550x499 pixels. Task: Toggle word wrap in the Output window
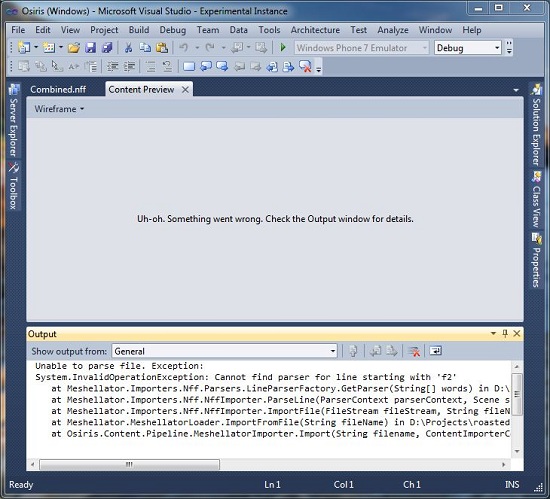pos(435,351)
